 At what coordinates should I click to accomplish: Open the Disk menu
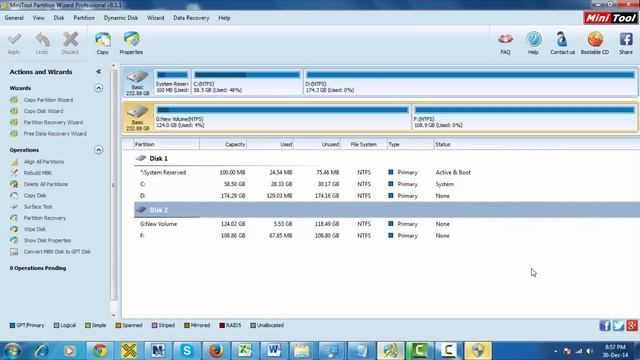point(59,18)
